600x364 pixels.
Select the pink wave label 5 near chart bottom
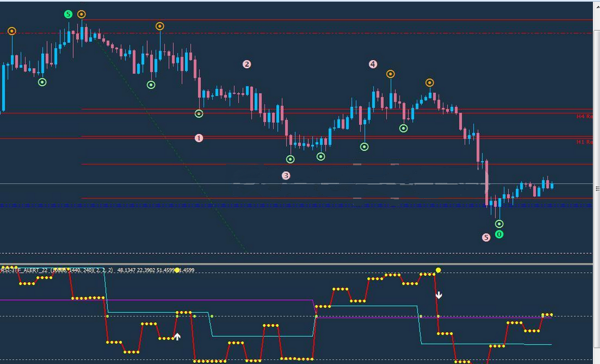(x=486, y=238)
